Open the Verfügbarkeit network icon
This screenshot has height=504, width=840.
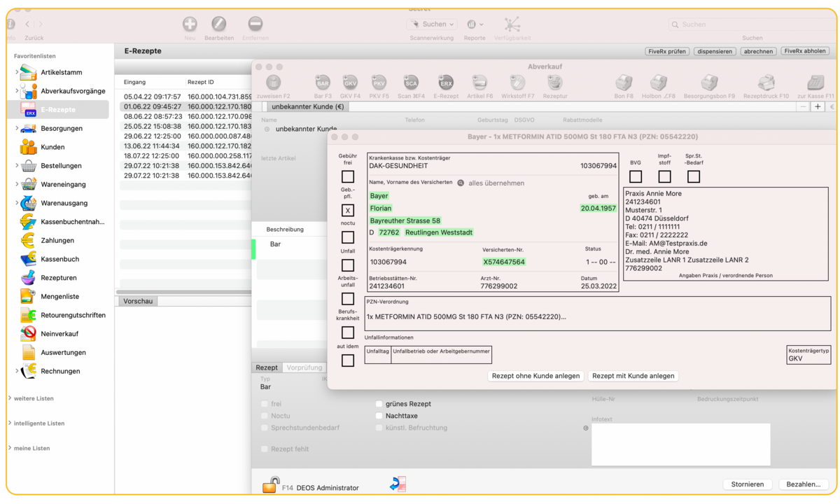click(x=512, y=24)
